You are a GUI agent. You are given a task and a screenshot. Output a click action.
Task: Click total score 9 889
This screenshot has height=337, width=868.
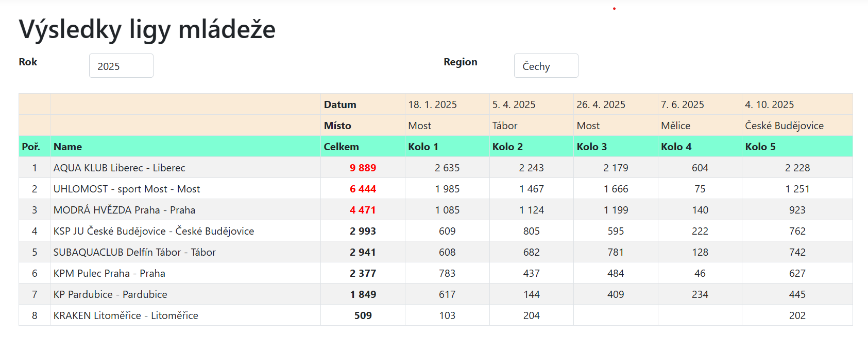363,168
